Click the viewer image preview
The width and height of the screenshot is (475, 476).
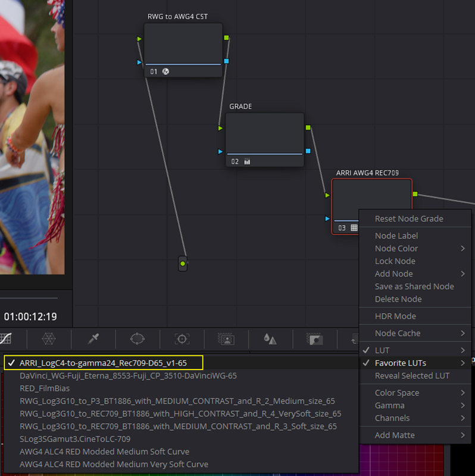(x=32, y=137)
